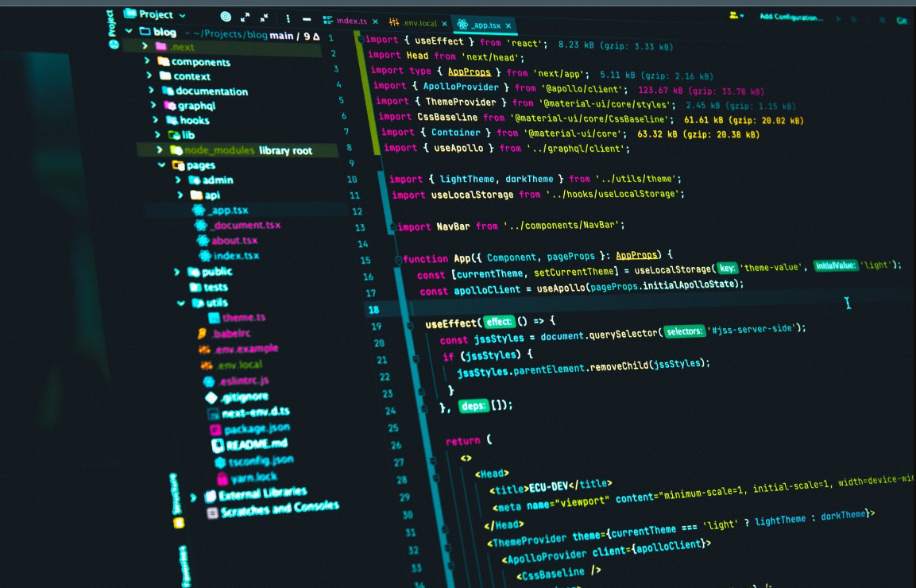Expand the admin folder
This screenshot has height=588, width=916.
tap(178, 180)
